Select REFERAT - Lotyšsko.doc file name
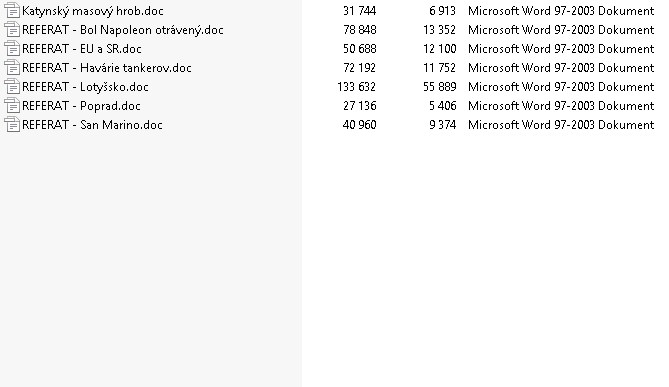669x387 pixels. tap(85, 87)
